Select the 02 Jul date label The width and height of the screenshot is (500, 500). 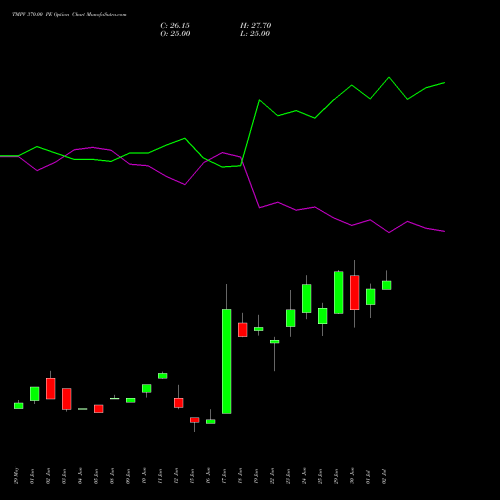pyautogui.click(x=384, y=476)
